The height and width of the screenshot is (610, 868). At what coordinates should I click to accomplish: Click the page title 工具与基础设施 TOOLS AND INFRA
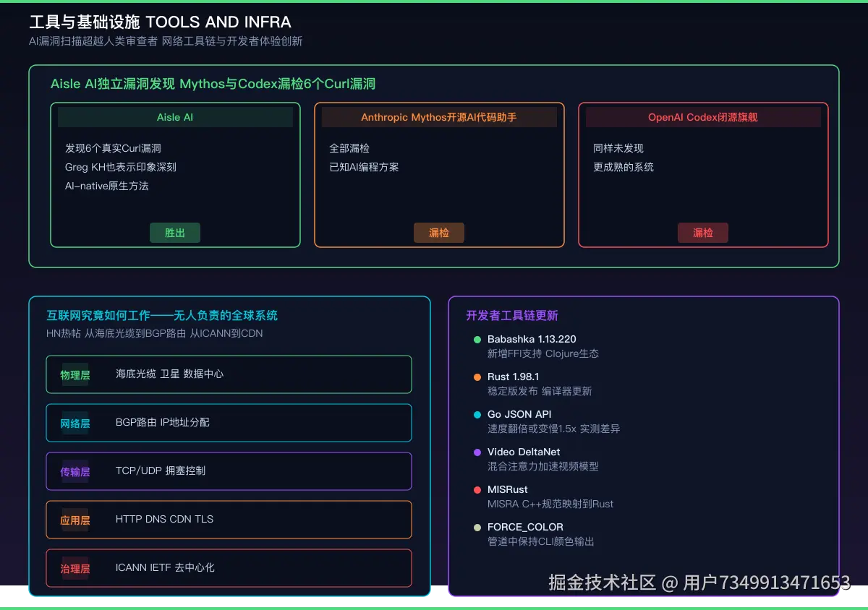click(160, 22)
